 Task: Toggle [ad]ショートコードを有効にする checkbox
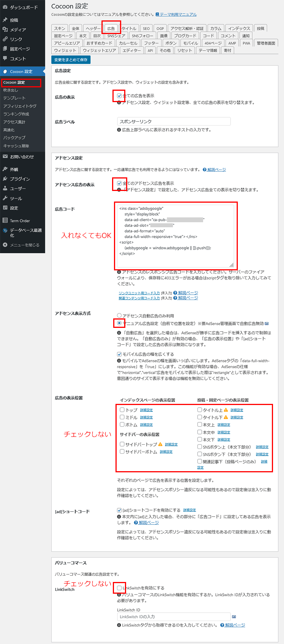coord(119,510)
